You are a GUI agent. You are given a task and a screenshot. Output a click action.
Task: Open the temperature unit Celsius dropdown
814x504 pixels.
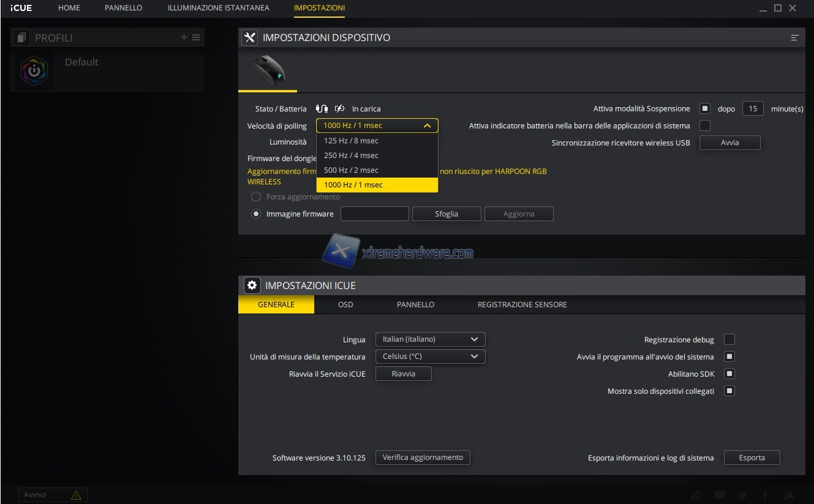pyautogui.click(x=430, y=356)
